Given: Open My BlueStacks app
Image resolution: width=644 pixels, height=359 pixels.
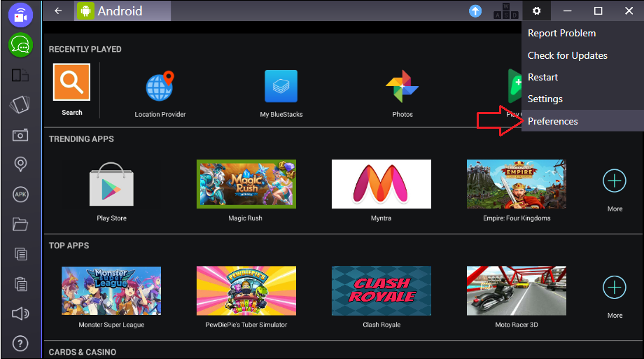Looking at the screenshot, I should (x=281, y=86).
